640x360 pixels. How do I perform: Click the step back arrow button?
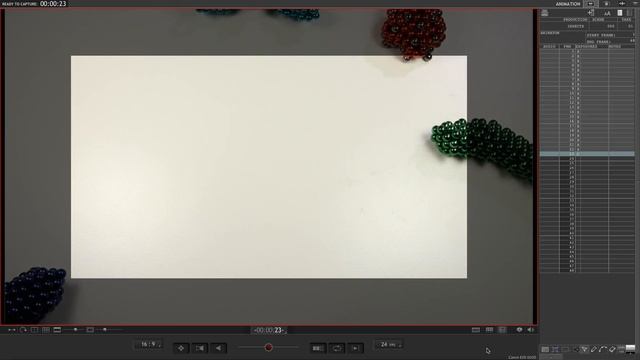pyautogui.click(x=218, y=348)
